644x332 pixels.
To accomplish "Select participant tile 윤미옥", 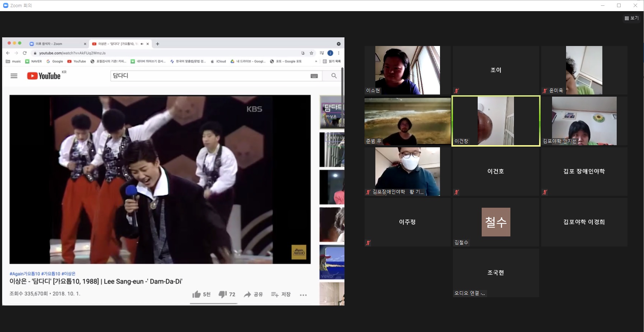I will point(584,70).
